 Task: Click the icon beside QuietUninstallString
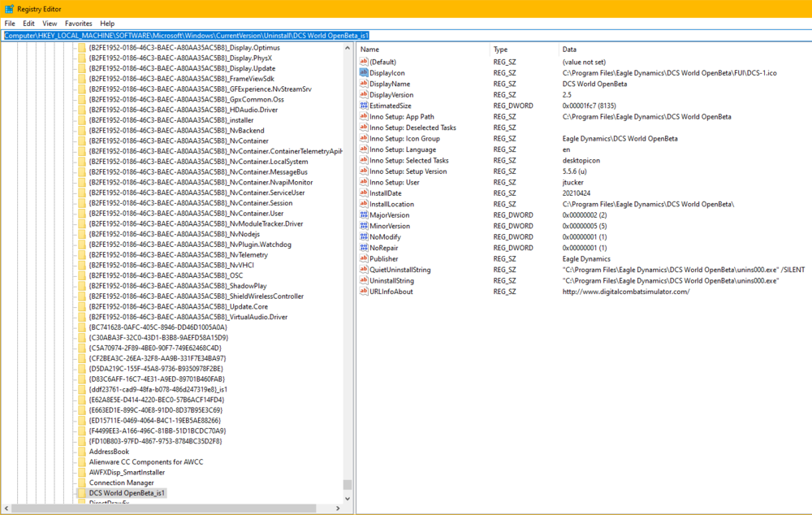pyautogui.click(x=364, y=270)
